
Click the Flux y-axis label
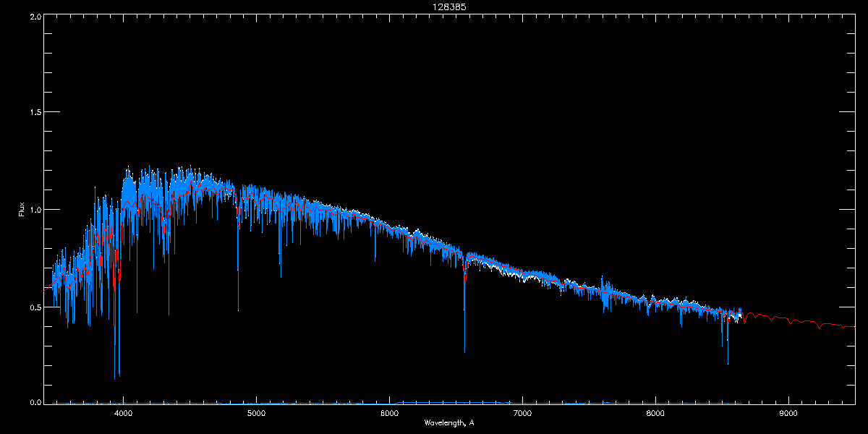pyautogui.click(x=22, y=210)
